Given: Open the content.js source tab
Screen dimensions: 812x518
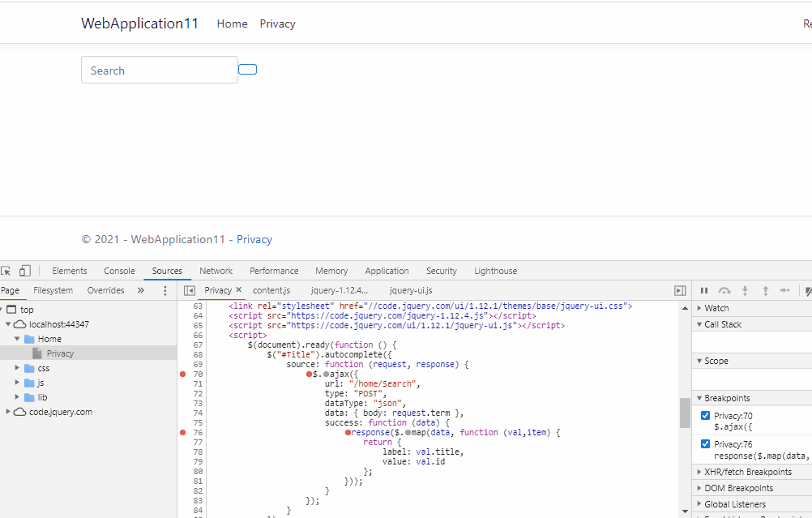Looking at the screenshot, I should coord(271,289).
